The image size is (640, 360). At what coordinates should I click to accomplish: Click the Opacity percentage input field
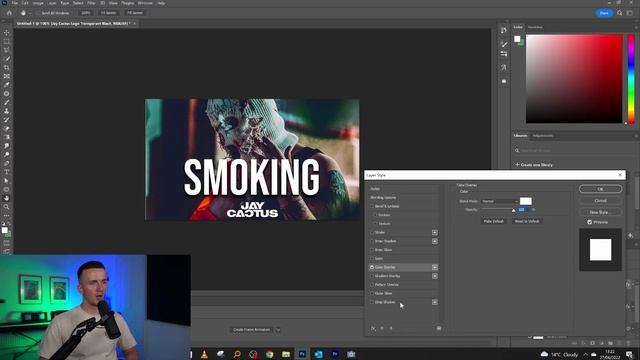(524, 210)
